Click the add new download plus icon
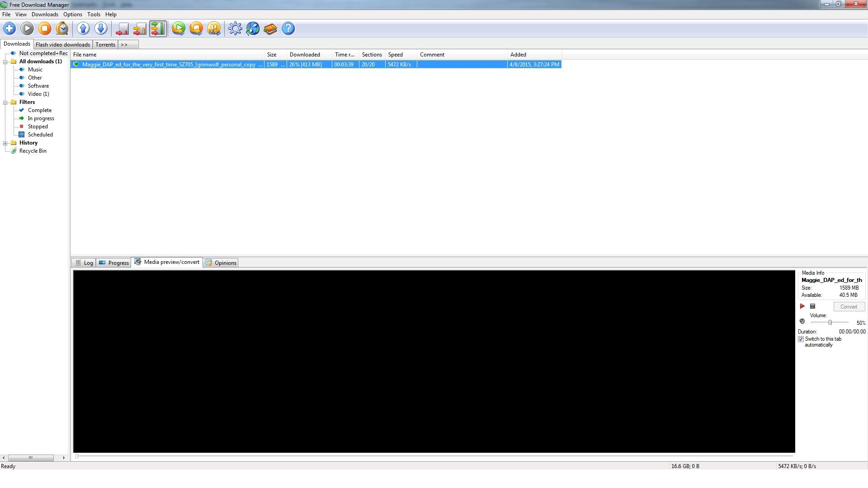868x488 pixels. [9, 29]
